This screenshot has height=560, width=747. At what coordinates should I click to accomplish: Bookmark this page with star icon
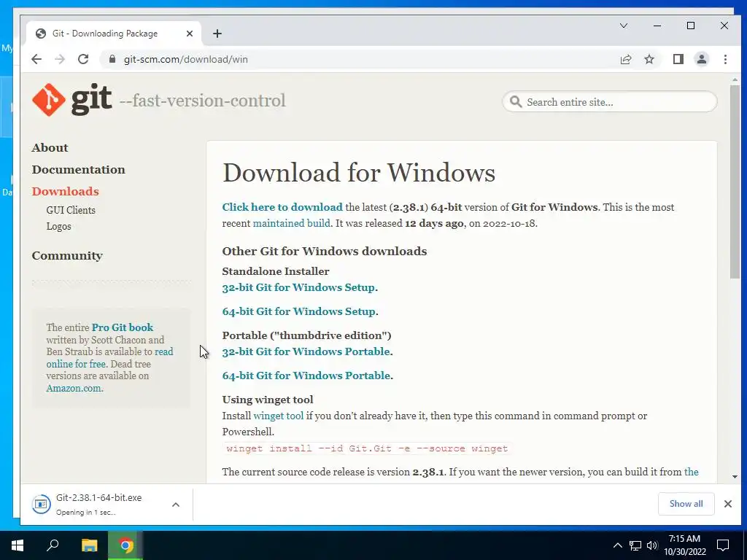tap(649, 59)
